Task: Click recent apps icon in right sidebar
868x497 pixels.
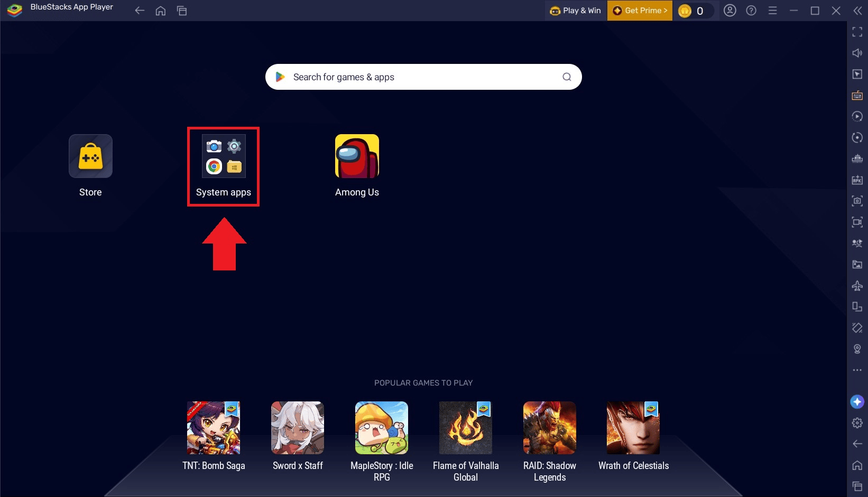Action: (x=857, y=486)
